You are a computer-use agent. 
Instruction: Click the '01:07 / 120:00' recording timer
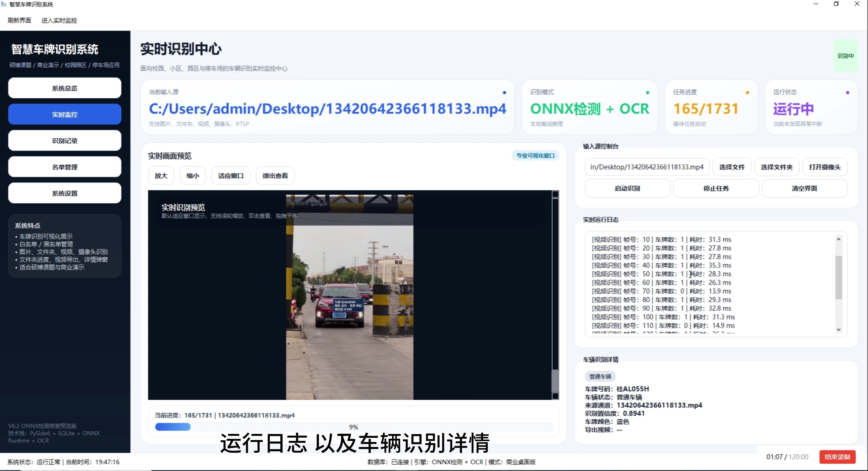(x=787, y=457)
